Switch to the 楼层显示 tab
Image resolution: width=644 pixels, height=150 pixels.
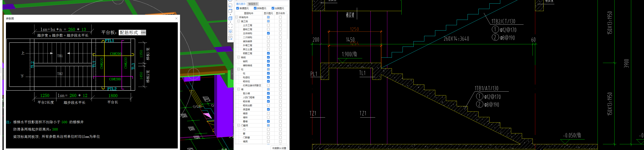point(253,4)
